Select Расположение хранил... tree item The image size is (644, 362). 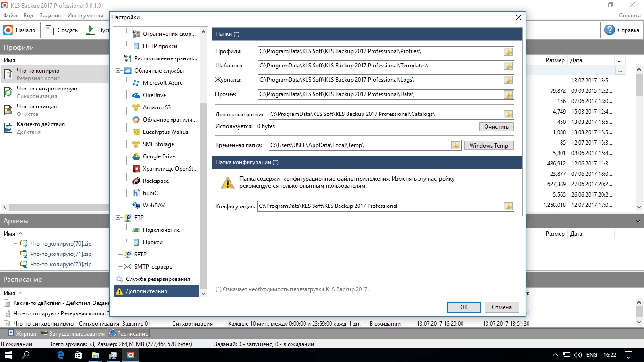pyautogui.click(x=166, y=58)
